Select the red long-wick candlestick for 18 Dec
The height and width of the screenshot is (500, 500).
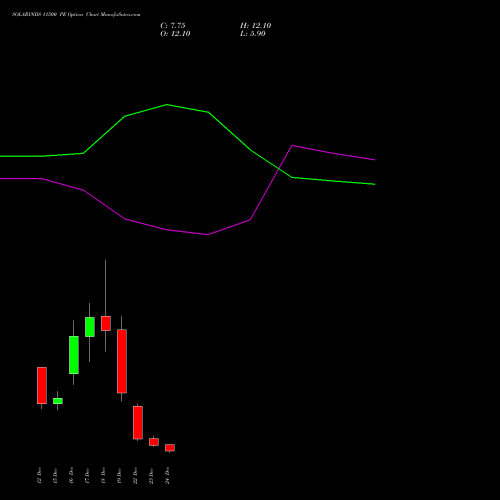(x=106, y=323)
